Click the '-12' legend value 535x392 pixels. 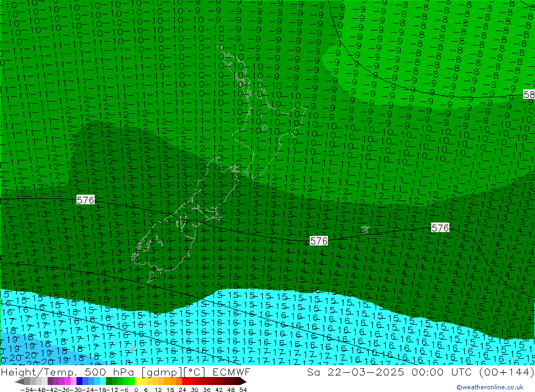point(112,390)
